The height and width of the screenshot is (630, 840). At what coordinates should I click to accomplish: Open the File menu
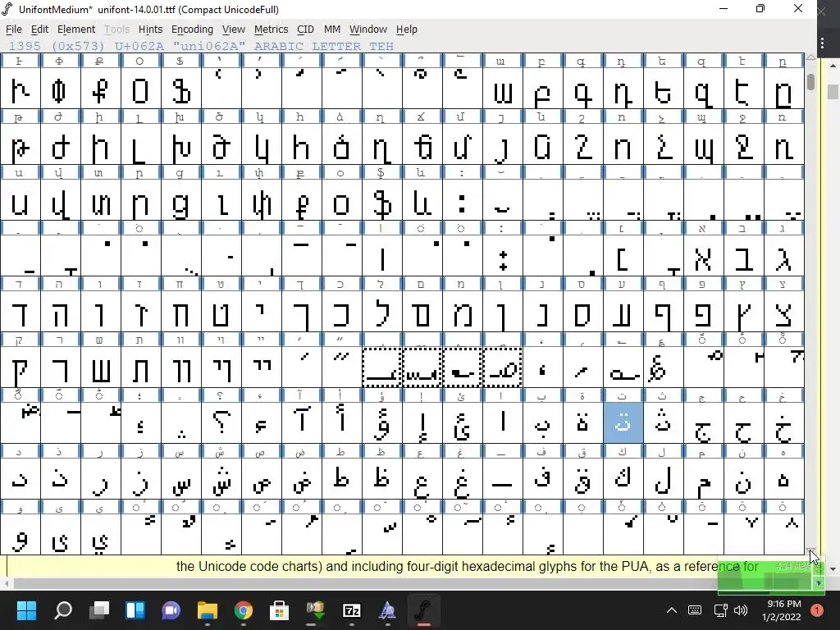13,30
